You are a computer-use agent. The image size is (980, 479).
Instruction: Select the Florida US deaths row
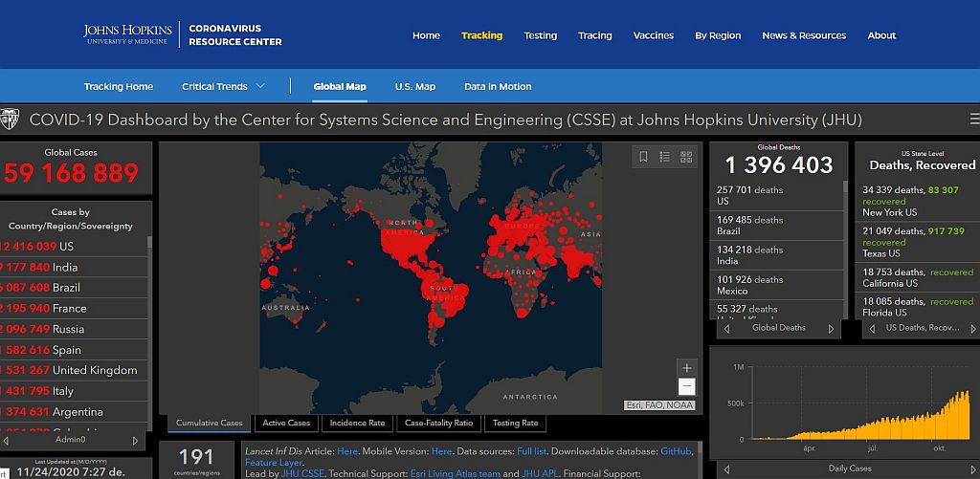point(919,307)
